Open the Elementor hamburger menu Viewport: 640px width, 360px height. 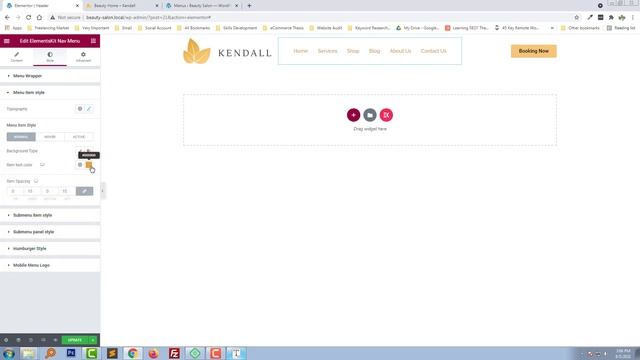pyautogui.click(x=7, y=41)
